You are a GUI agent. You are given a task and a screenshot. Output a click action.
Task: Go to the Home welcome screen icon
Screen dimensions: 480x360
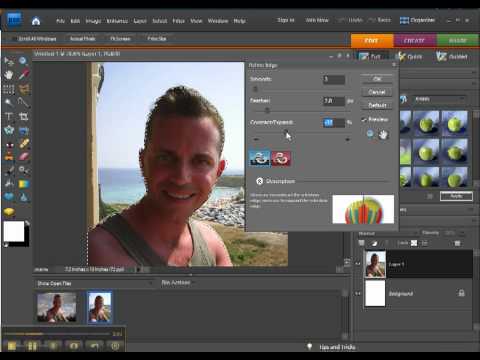point(36,21)
